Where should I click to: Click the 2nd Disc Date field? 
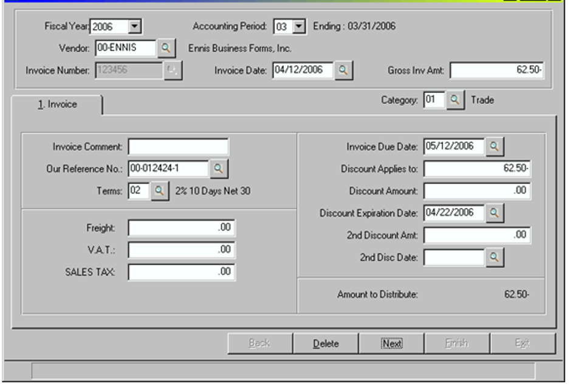tap(454, 258)
